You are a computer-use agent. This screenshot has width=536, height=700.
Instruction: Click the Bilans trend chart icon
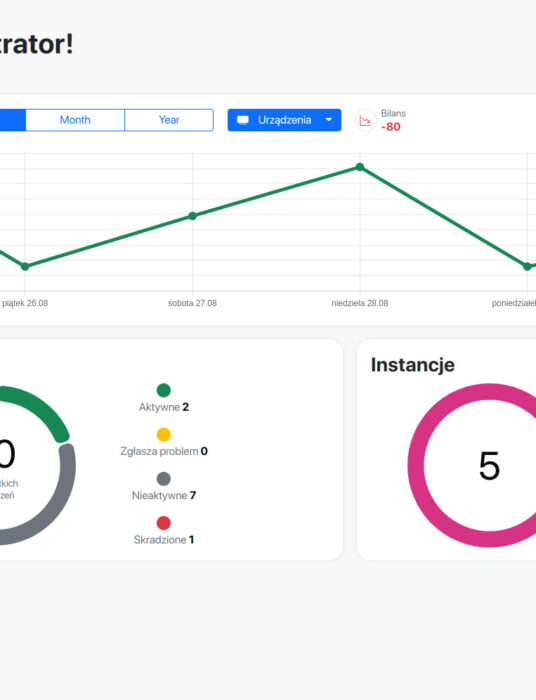pyautogui.click(x=365, y=121)
